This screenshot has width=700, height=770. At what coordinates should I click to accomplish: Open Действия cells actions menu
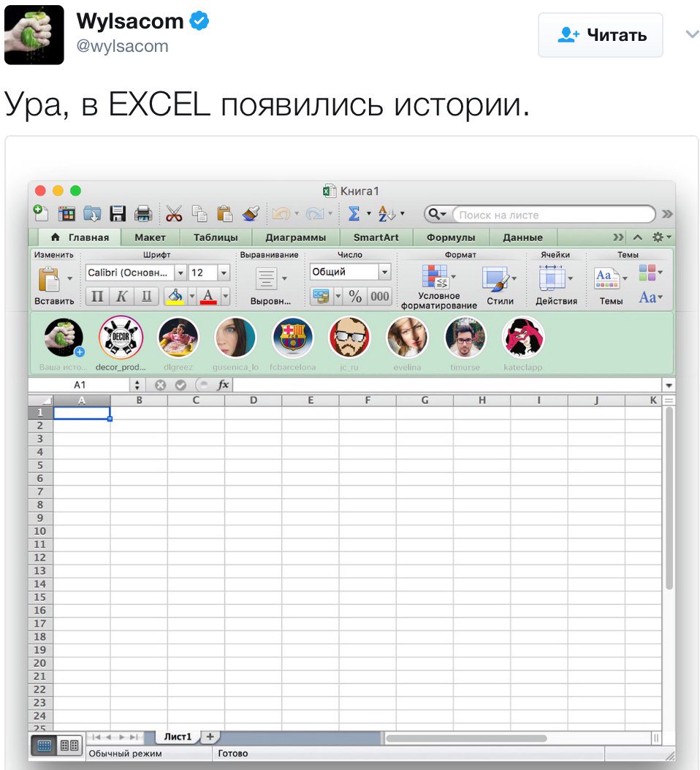(556, 286)
